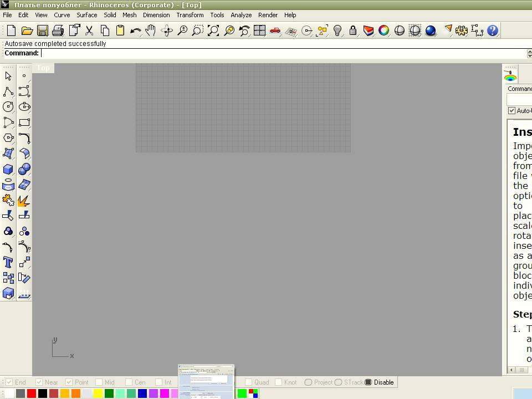This screenshot has width=532, height=399.
Task: Activate the Pan hand tool
Action: [x=150, y=30]
